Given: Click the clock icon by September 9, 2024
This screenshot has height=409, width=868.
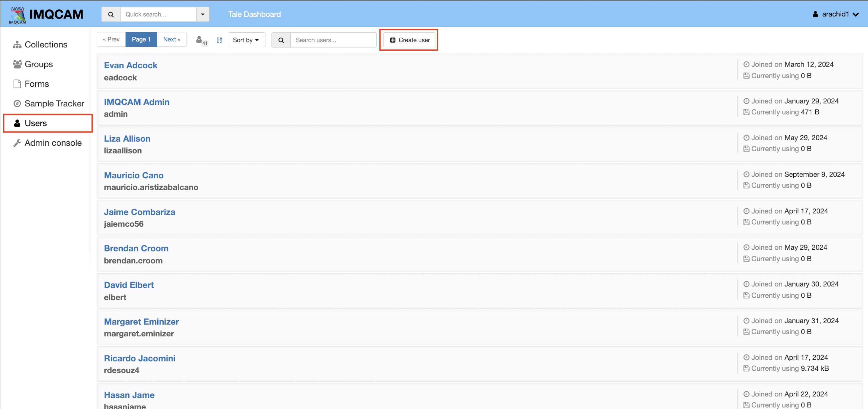Looking at the screenshot, I should click(746, 174).
